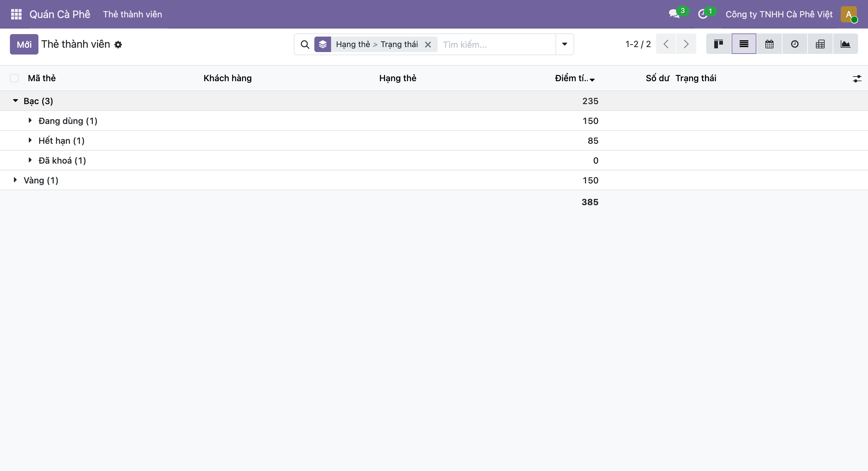
Task: Open the user avatar menu
Action: tap(849, 14)
